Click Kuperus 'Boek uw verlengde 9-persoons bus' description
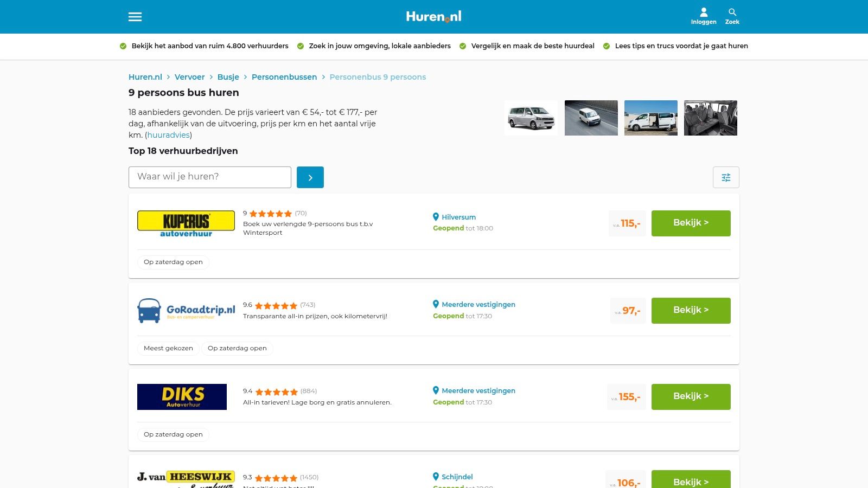Viewport: 868px width, 488px height. click(308, 228)
